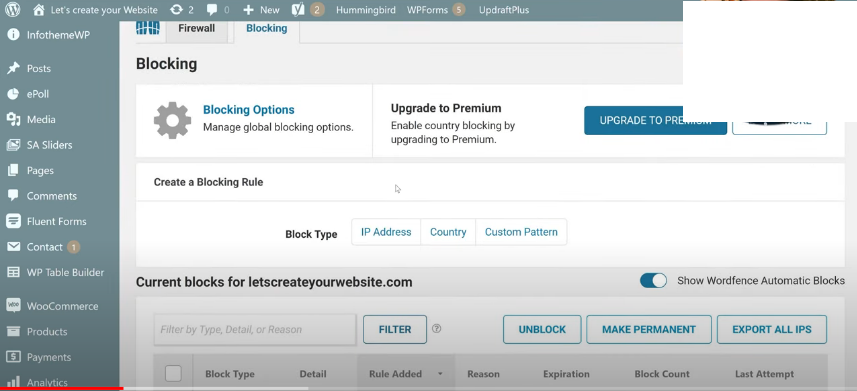Sort by Block Count column header
The image size is (857, 391).
662,374
